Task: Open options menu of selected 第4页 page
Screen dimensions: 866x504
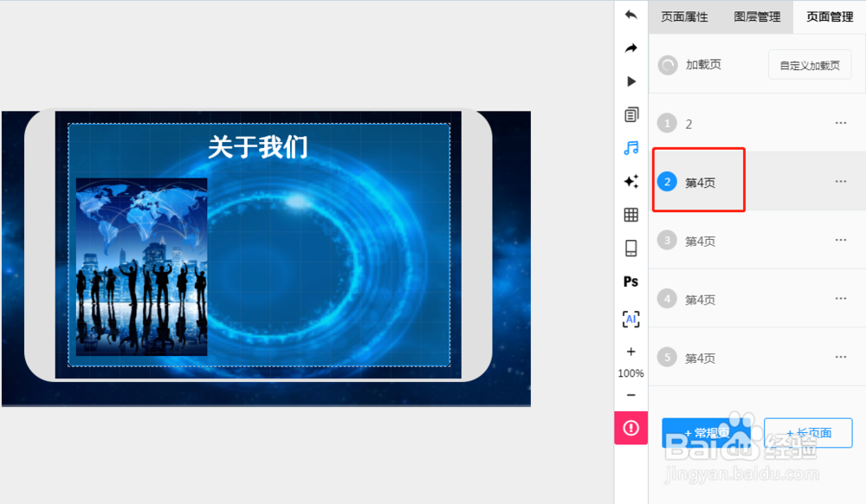Action: [x=840, y=181]
